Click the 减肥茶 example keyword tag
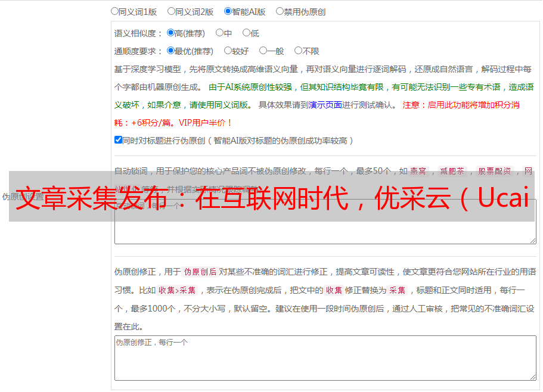This screenshot has width=543, height=392. coord(452,171)
